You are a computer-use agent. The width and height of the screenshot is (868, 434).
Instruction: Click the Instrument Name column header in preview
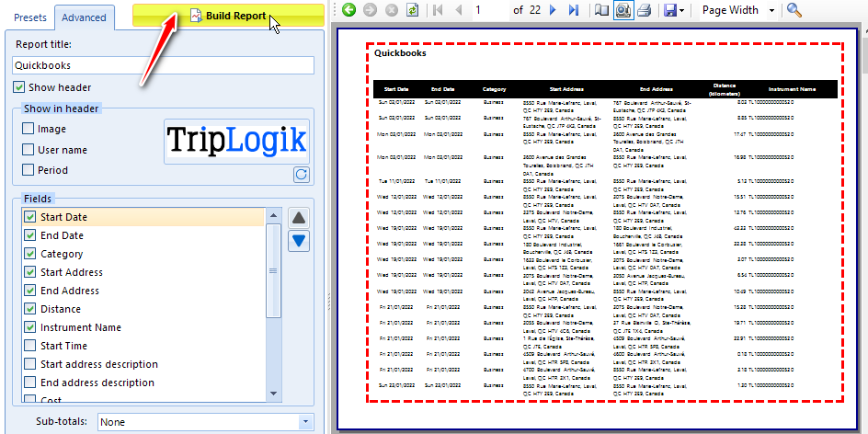tap(792, 89)
